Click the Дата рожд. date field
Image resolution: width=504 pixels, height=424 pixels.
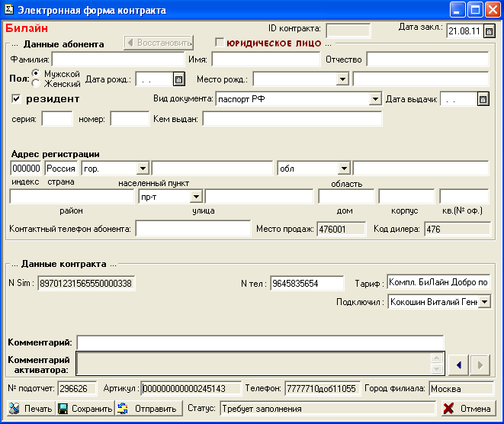(x=154, y=79)
